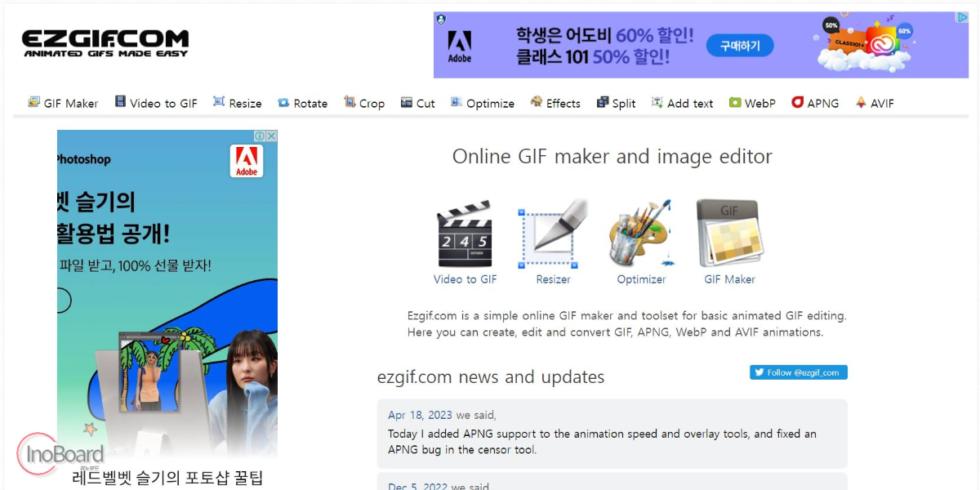The height and width of the screenshot is (490, 980).
Task: Select the Resize menu item
Action: (x=238, y=103)
